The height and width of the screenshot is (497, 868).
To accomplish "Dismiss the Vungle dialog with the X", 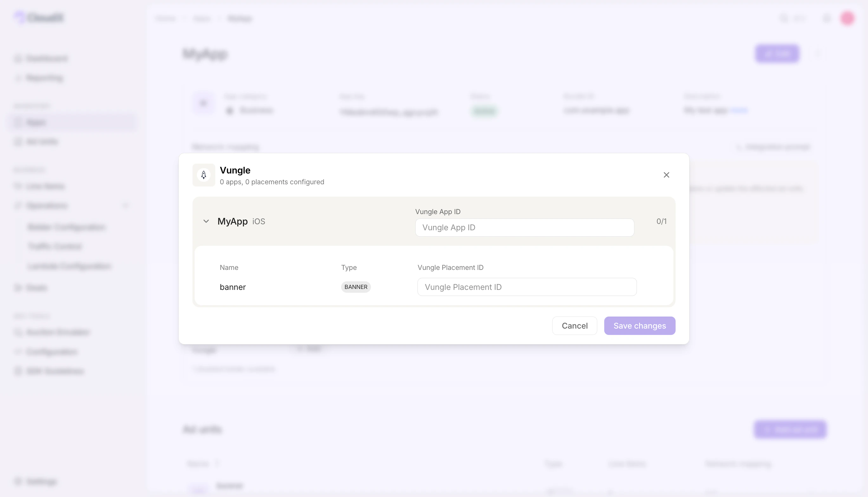I will [667, 175].
